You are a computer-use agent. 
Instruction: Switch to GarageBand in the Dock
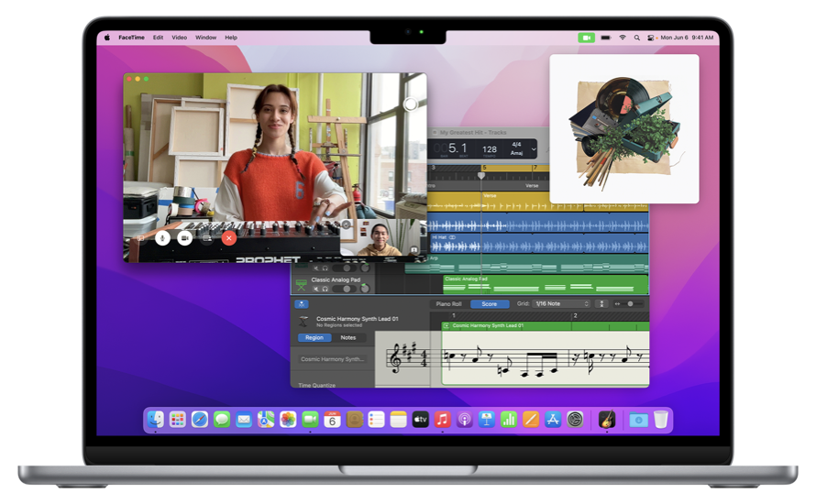coord(607,419)
